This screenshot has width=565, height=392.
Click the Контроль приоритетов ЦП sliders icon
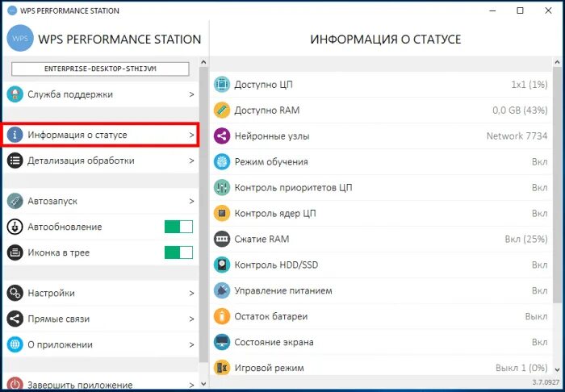pos(222,188)
